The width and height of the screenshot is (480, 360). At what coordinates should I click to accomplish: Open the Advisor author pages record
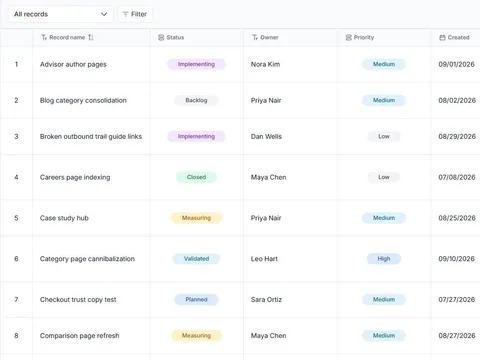pyautogui.click(x=73, y=64)
